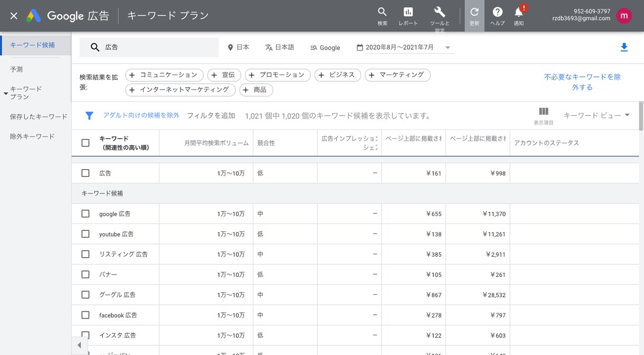Check the グーグル 広告 row
The width and height of the screenshot is (644, 355).
pyautogui.click(x=86, y=295)
